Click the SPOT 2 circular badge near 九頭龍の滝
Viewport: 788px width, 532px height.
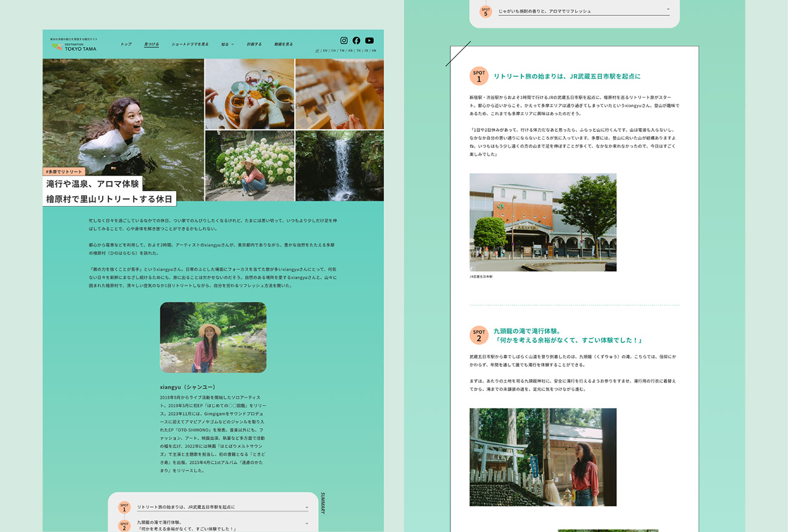(x=479, y=334)
